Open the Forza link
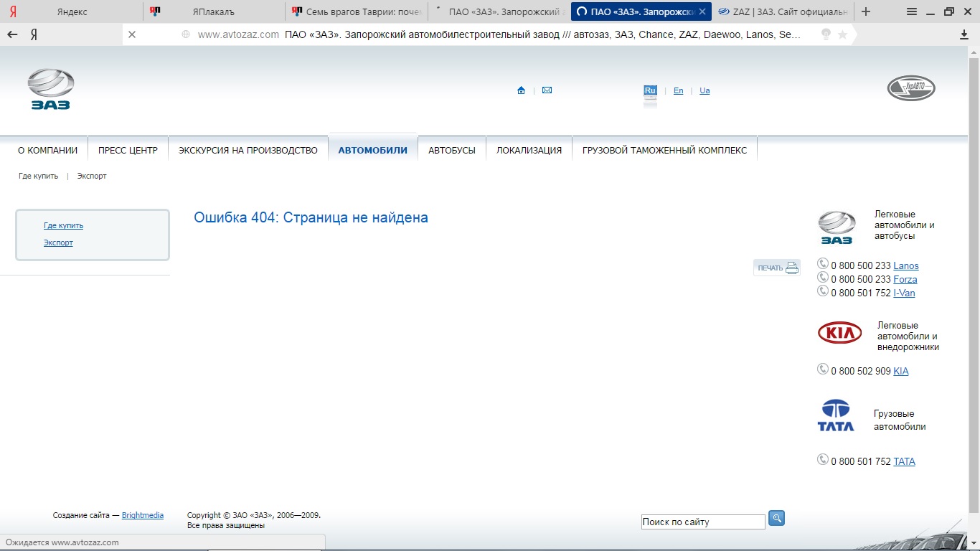Image resolution: width=980 pixels, height=551 pixels. pos(905,280)
